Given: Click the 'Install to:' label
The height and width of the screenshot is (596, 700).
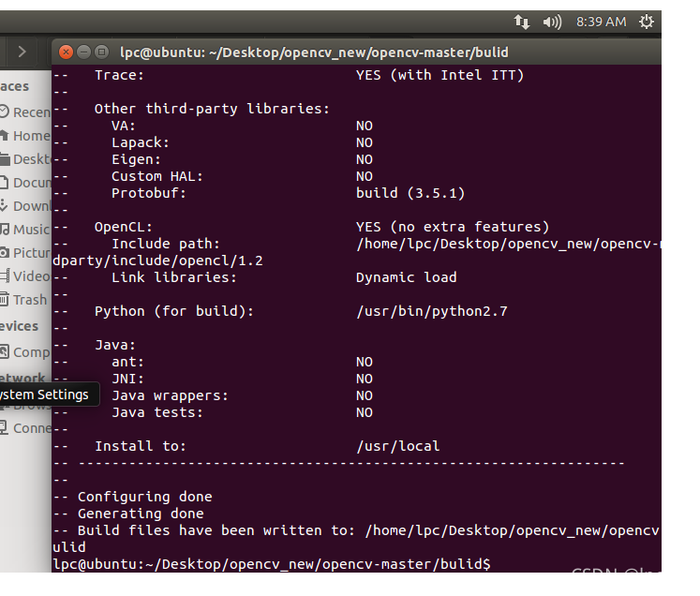Looking at the screenshot, I should (141, 446).
